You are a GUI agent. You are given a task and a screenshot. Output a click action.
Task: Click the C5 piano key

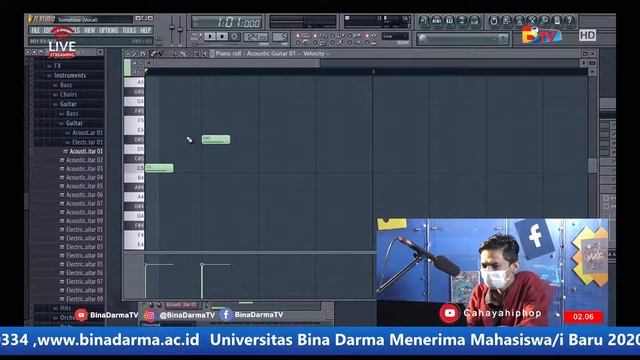click(x=134, y=168)
